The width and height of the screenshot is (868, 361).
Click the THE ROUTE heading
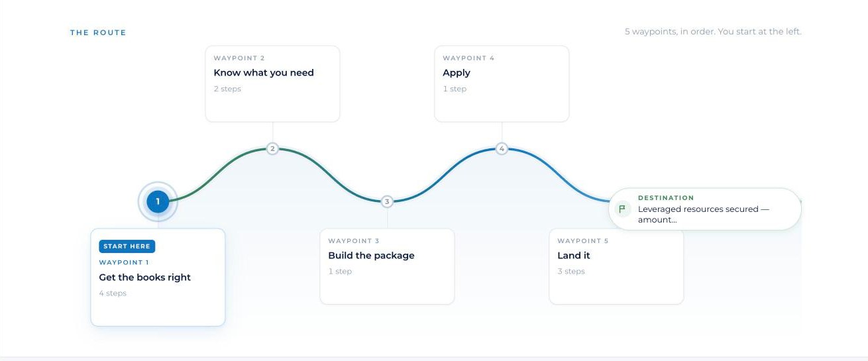click(x=98, y=32)
